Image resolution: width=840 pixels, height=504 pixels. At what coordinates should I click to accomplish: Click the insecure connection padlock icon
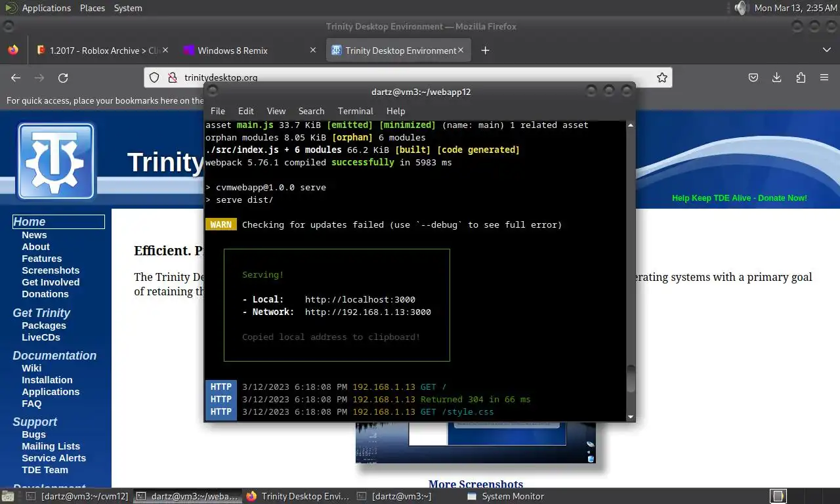pyautogui.click(x=172, y=77)
